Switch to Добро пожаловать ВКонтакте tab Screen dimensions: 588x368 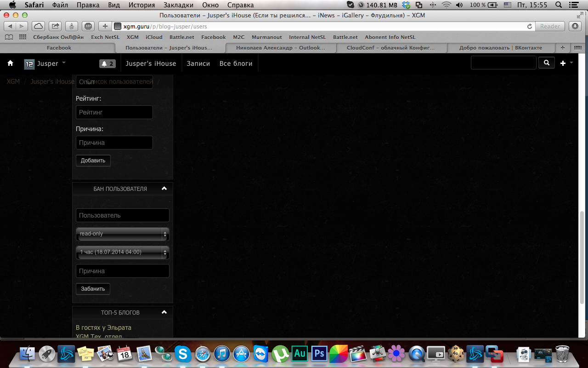pos(501,47)
